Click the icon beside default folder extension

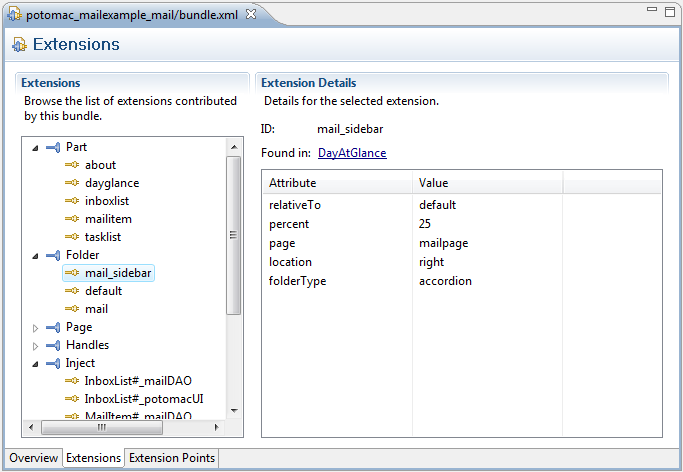[72, 291]
